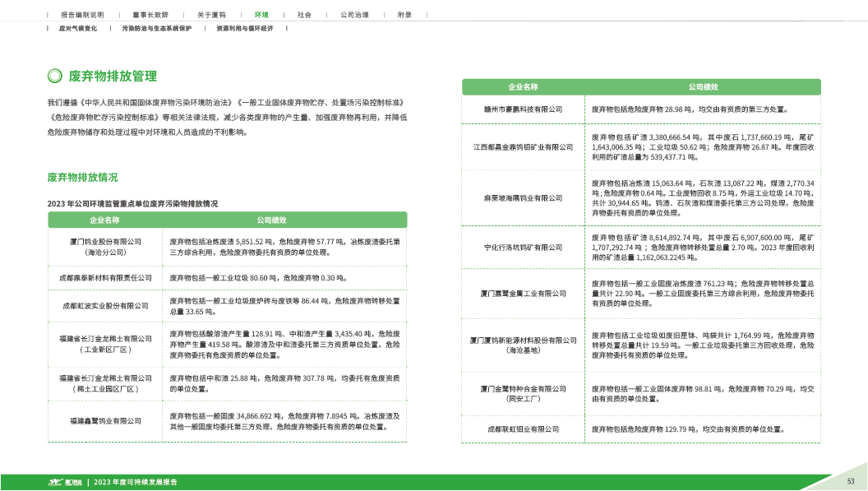Click the 赣州市豪鹏科技有限公司 company cell
The width and height of the screenshot is (868, 491).
[523, 109]
